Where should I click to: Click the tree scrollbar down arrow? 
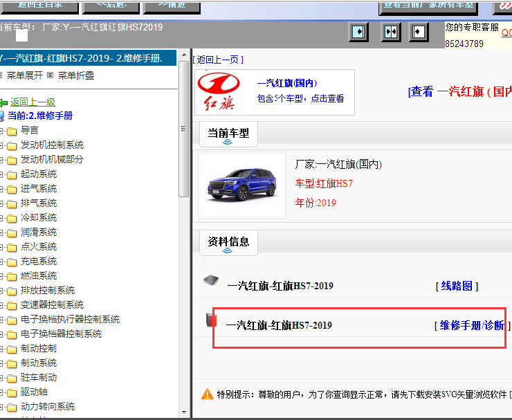tap(184, 412)
